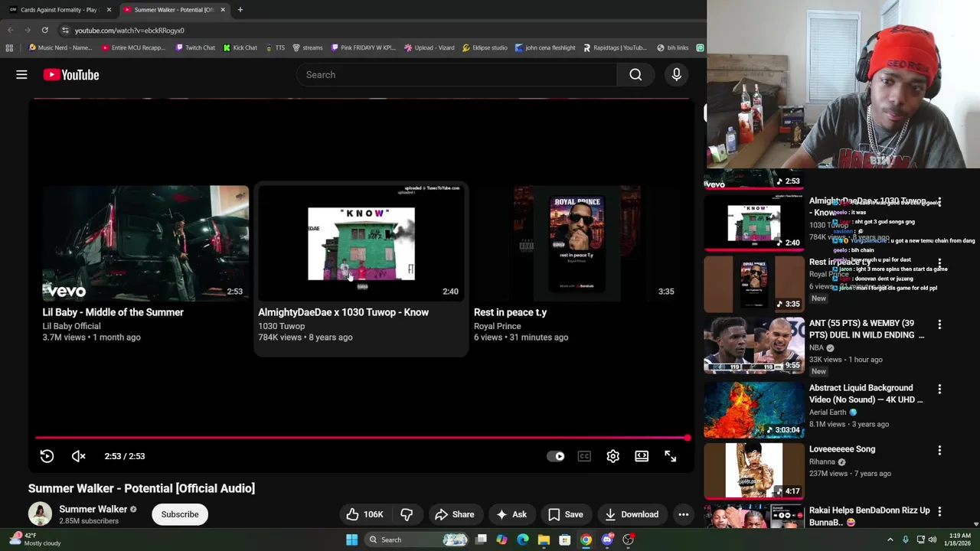The image size is (980, 551).
Task: Toggle the autoplay switch in the player
Action: point(556,456)
